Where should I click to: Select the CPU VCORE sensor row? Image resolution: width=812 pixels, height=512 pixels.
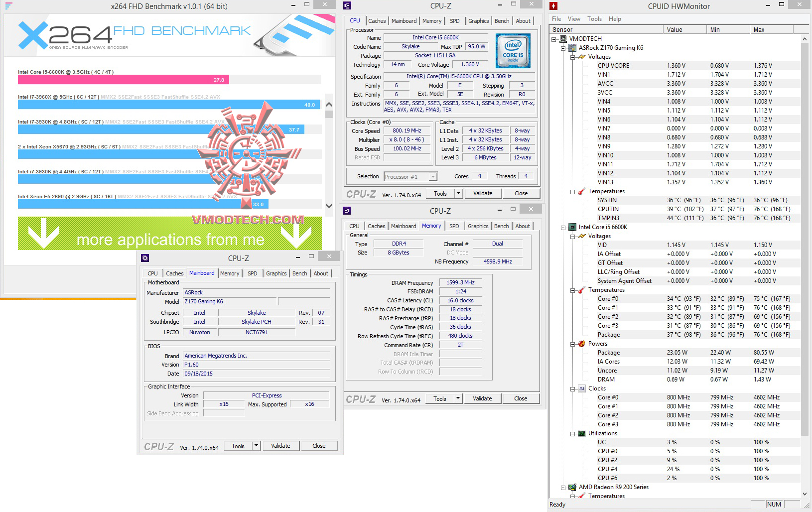pos(697,66)
